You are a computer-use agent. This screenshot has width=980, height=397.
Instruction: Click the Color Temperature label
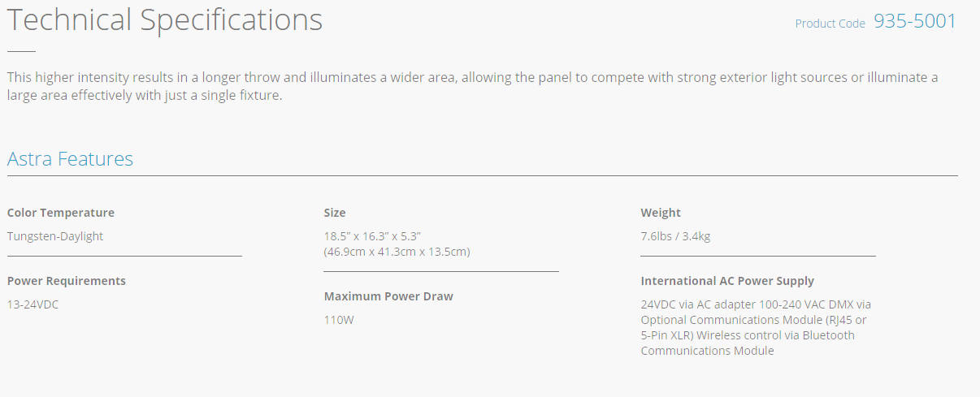[x=61, y=213]
